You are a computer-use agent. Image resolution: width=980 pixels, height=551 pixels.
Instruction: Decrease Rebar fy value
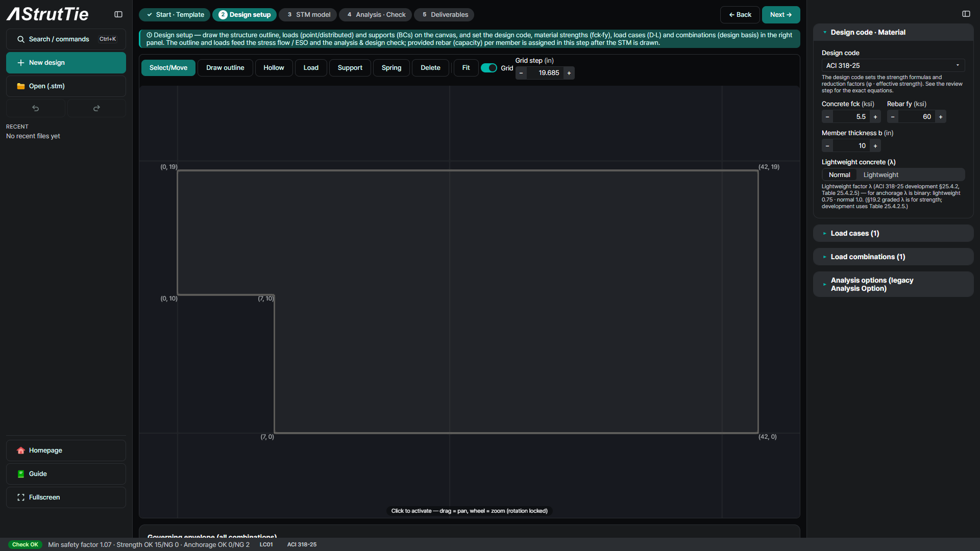(x=893, y=117)
